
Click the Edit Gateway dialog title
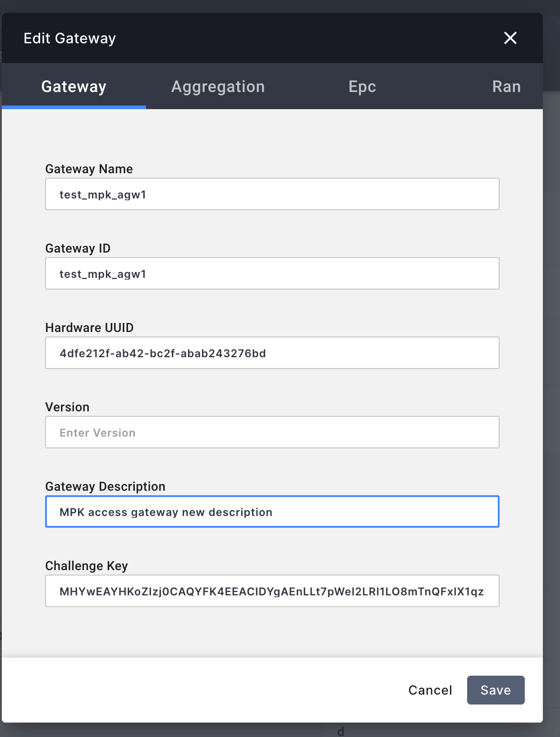click(70, 38)
